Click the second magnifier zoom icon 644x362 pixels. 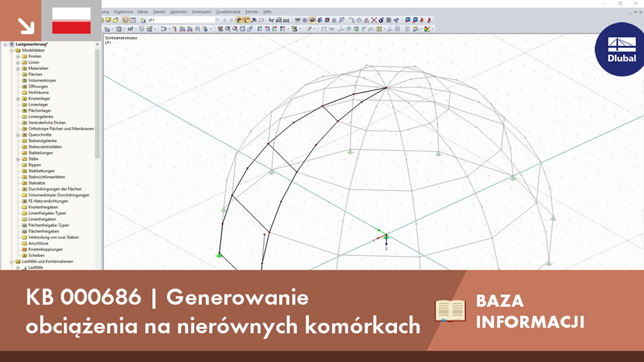[x=235, y=29]
